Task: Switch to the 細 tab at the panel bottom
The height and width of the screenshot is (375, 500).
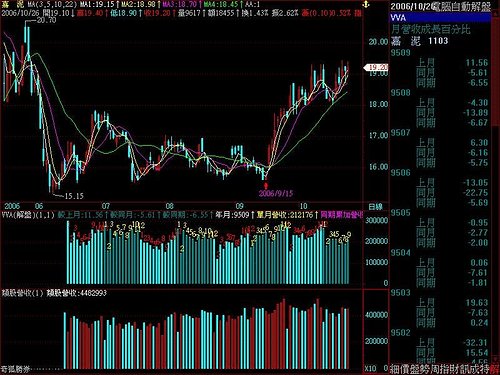Action: [395, 369]
